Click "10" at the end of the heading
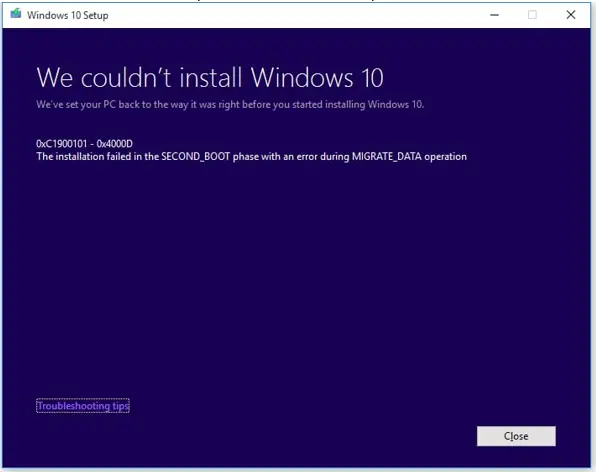 coord(372,78)
